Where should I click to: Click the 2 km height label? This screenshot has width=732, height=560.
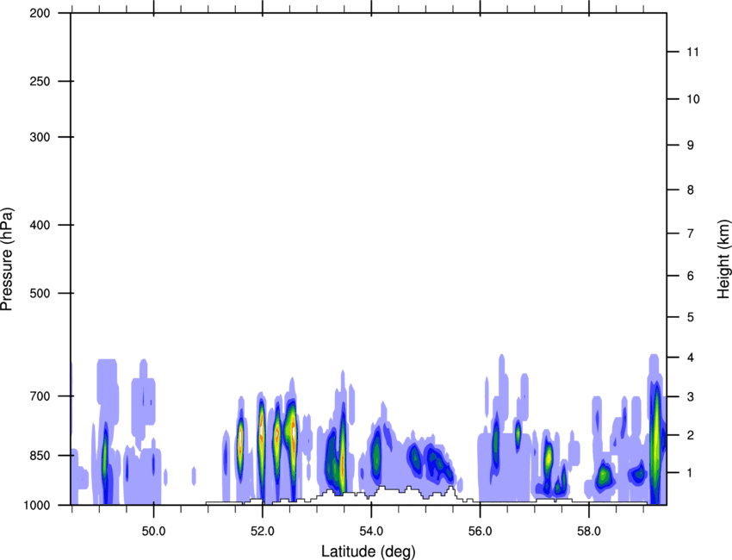pos(691,435)
